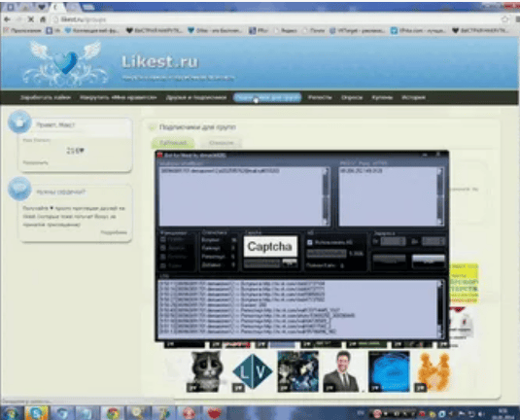Open the highlighted Подписчики для групп menu item
The width and height of the screenshot is (520, 420).
pyautogui.click(x=267, y=97)
